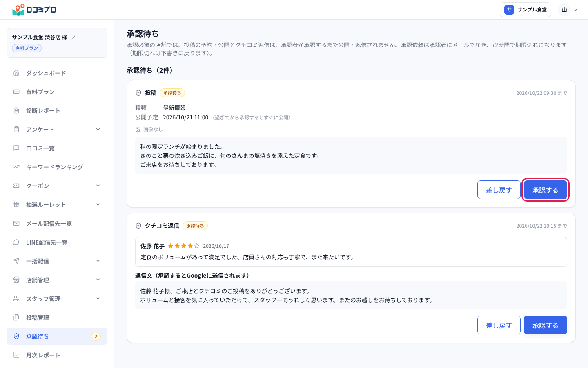Expand the スタッフ管理 submenu chevron

[98, 298]
